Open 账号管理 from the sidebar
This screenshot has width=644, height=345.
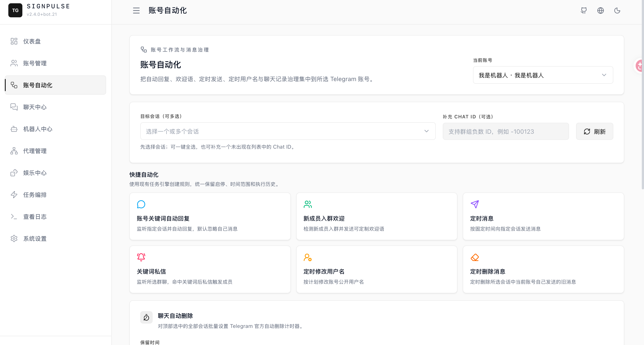[x=55, y=63]
